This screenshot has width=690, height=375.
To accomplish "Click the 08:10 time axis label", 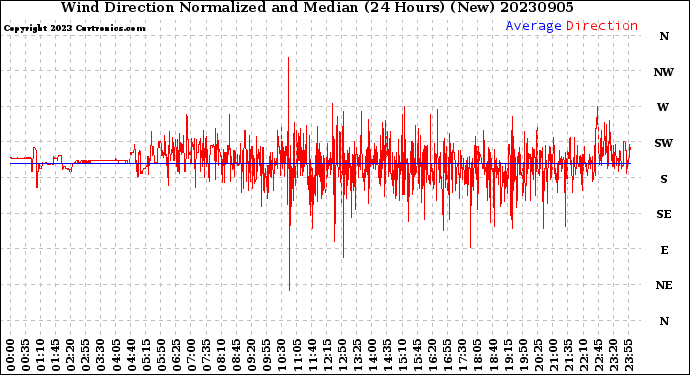I will tap(221, 355).
